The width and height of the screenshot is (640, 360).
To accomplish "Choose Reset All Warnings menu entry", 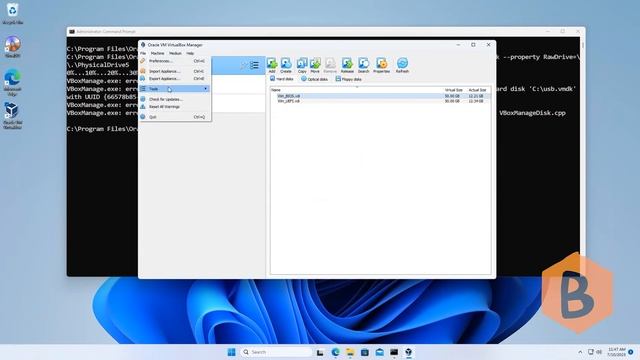I will (175, 107).
